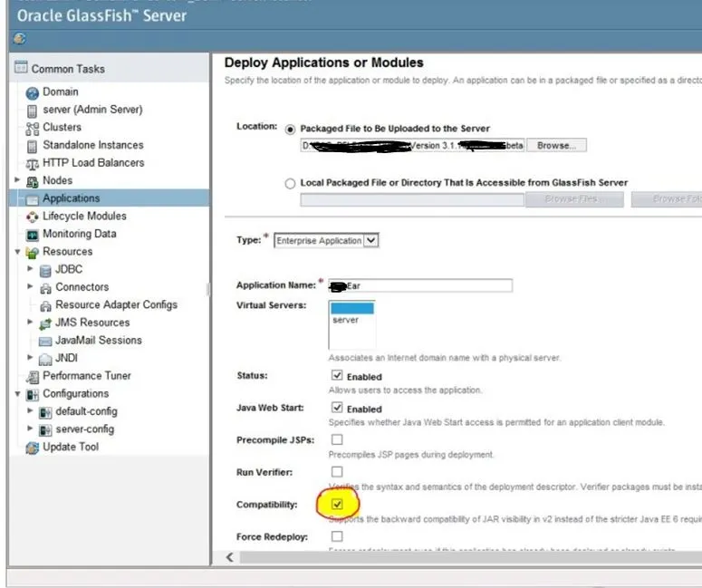Screen dimensions: 702x588
Task: Click the server-config icon
Action: 45,430
